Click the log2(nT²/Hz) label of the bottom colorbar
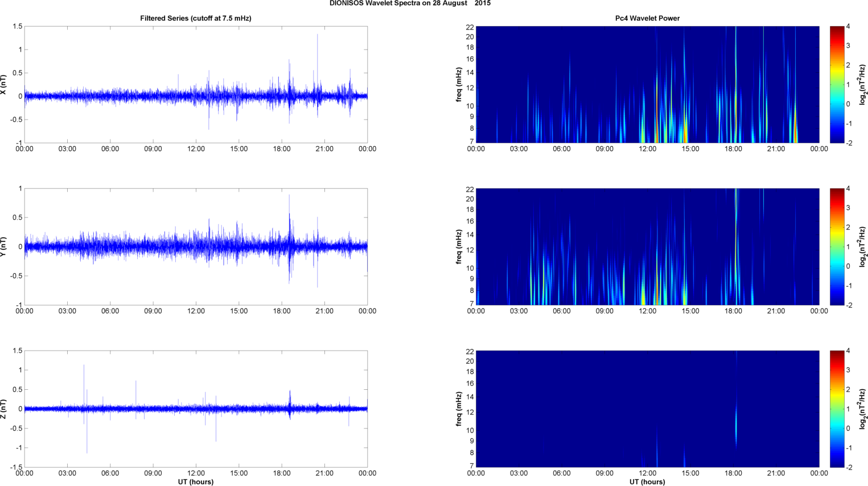Viewport: 868px width, 486px height. [x=863, y=409]
